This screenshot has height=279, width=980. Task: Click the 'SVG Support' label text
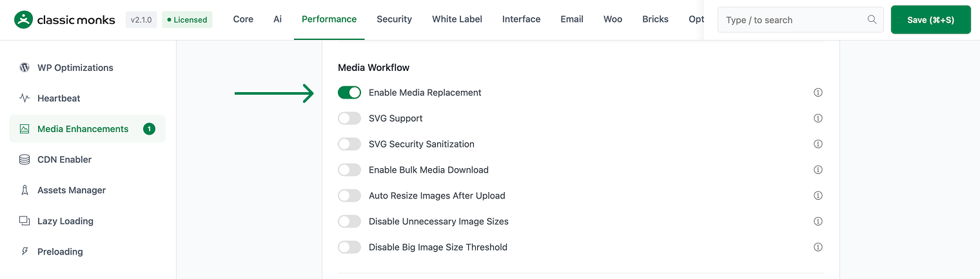coord(396,119)
